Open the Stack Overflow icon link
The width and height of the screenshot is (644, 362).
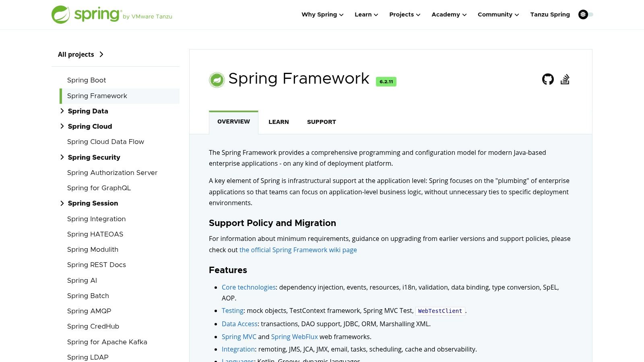pos(565,79)
